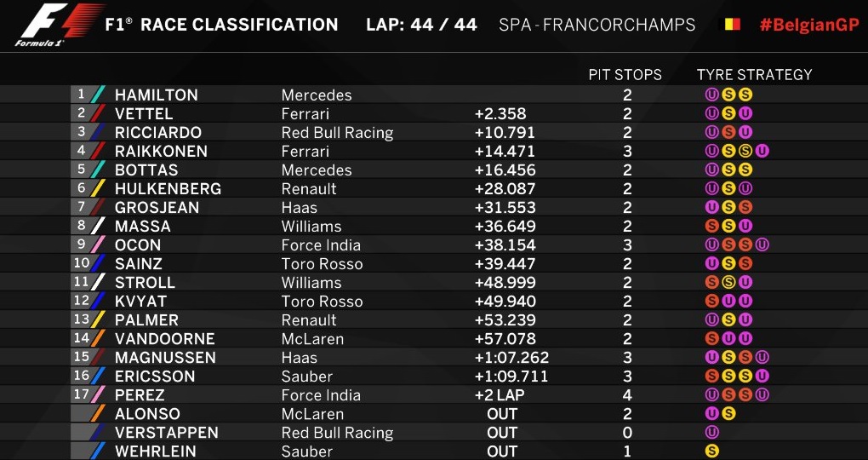Click the PIT STOPS column header

click(x=625, y=75)
